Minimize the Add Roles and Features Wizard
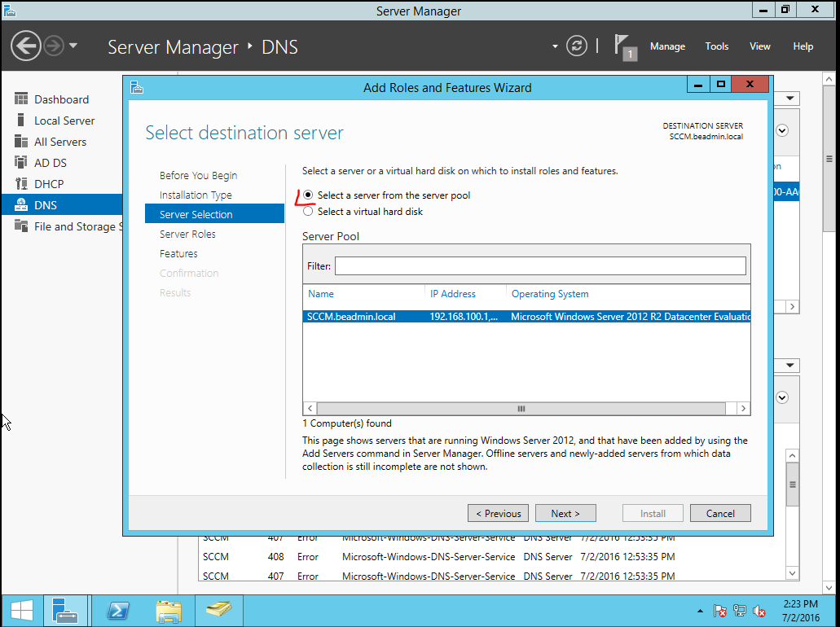This screenshot has width=840, height=627. [x=698, y=84]
